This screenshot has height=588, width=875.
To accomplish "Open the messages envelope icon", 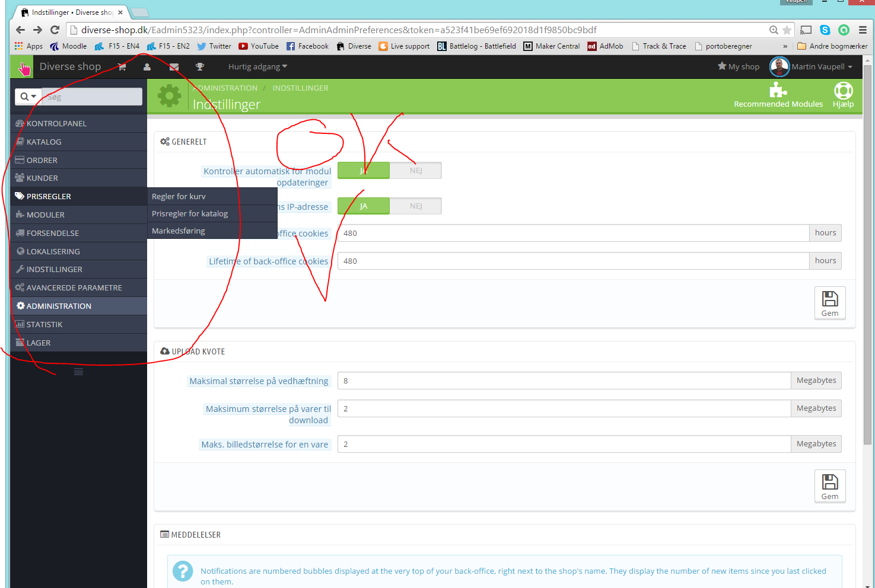I will point(174,67).
